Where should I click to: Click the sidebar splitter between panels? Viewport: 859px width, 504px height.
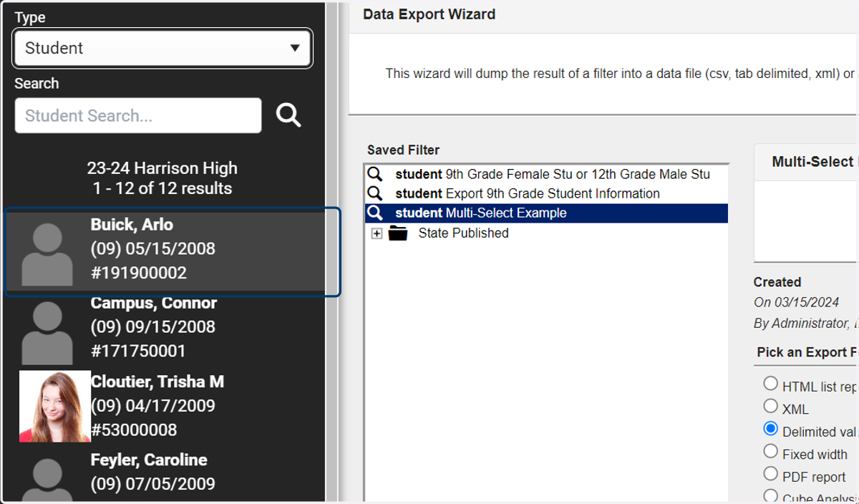[331, 252]
